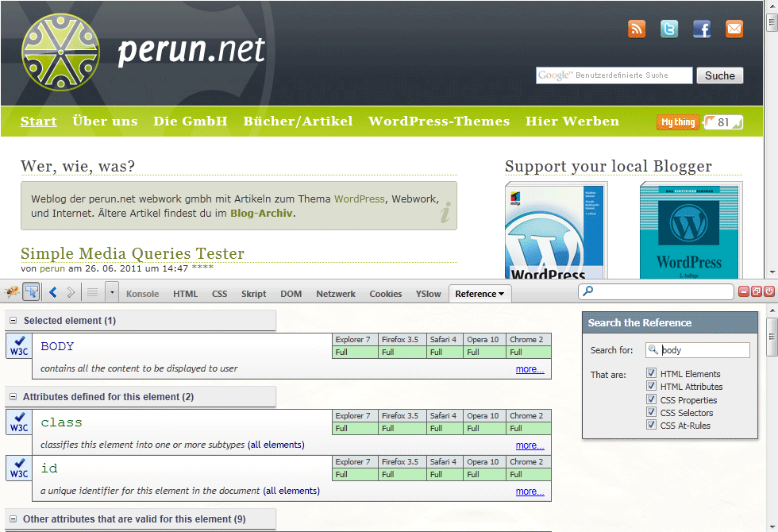This screenshot has width=778, height=532.
Task: Switch to the CSS tab
Action: pos(219,294)
